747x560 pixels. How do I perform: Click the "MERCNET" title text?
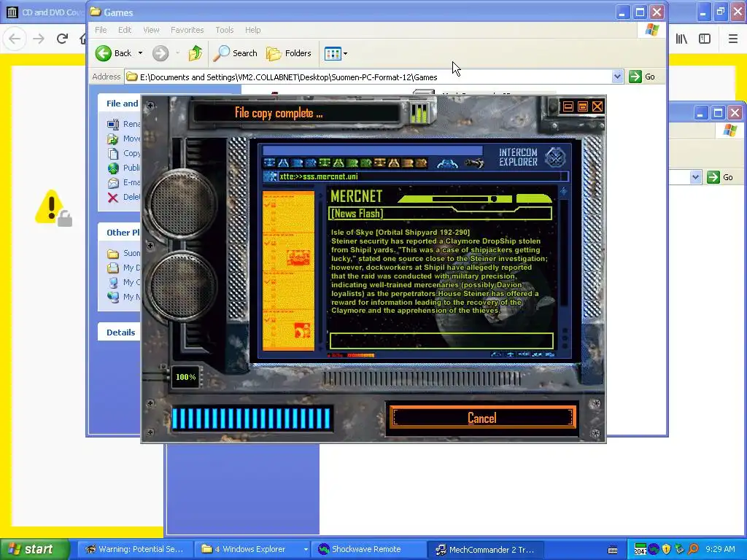356,196
